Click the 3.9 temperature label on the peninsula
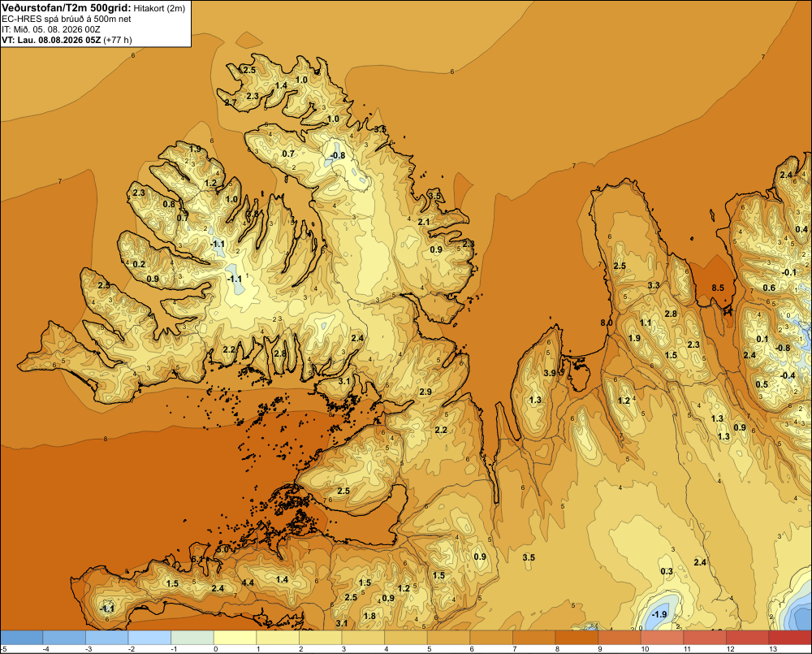This screenshot has height=654, width=812. (x=550, y=373)
